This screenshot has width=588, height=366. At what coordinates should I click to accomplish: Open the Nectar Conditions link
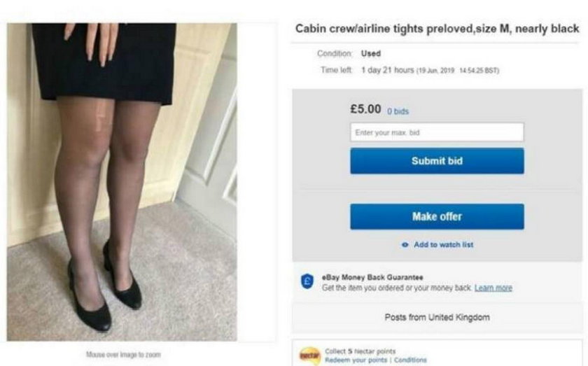[410, 360]
